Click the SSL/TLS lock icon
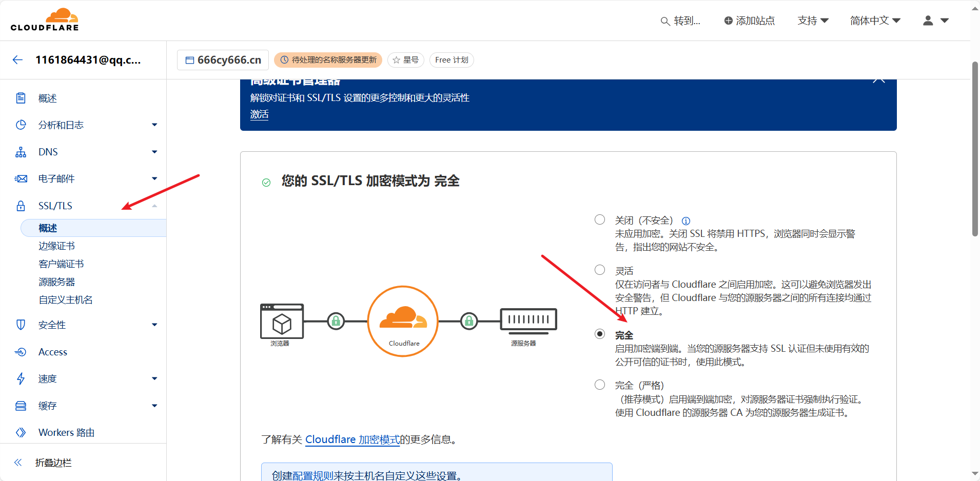 (x=21, y=206)
